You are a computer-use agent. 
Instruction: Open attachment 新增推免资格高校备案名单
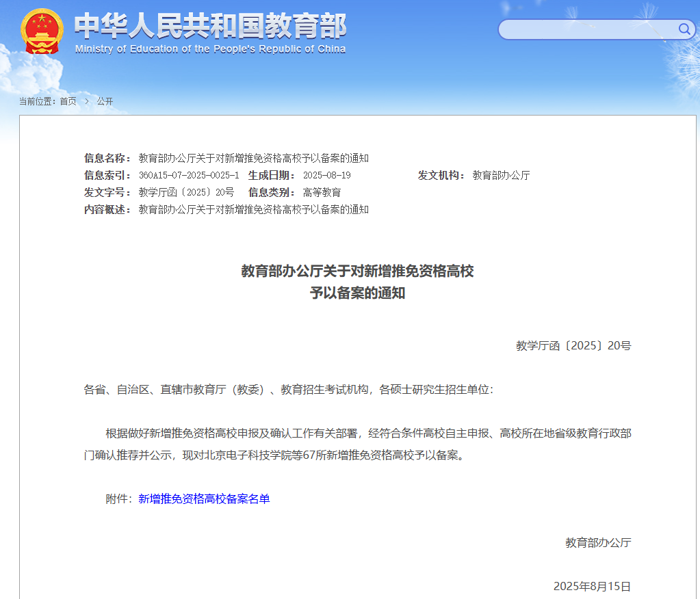pos(204,499)
